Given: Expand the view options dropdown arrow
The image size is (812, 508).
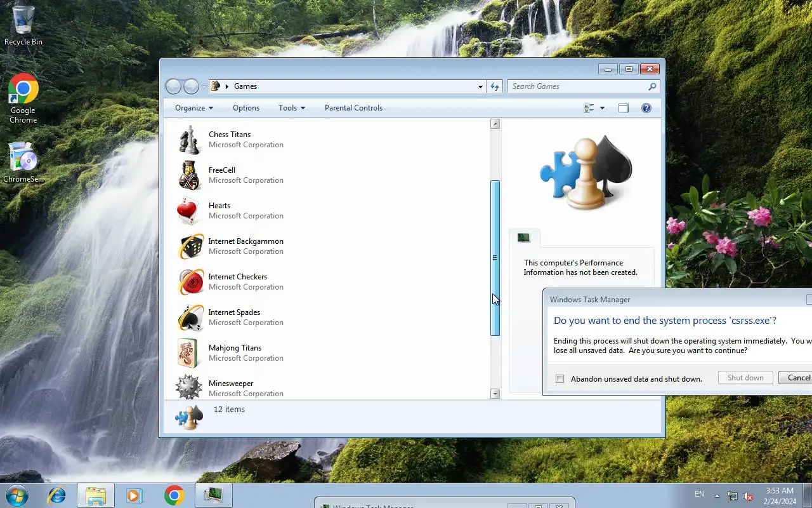Looking at the screenshot, I should pos(602,108).
